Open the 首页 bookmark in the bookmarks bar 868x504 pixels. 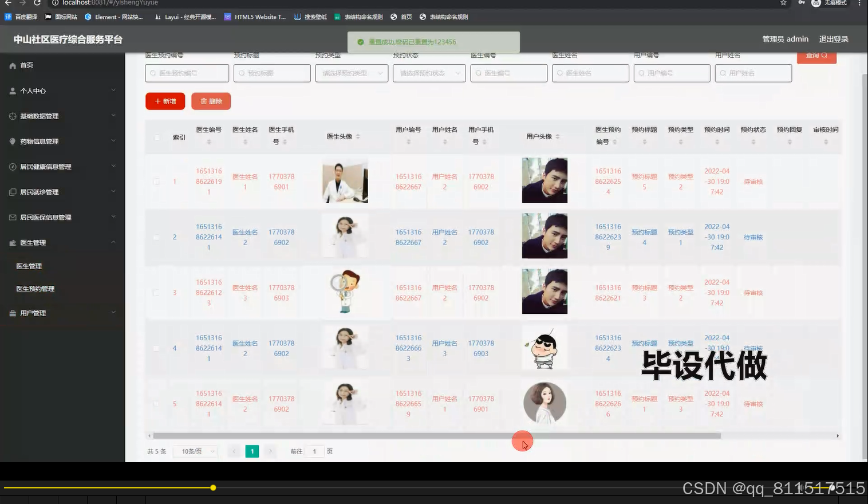pyautogui.click(x=401, y=17)
